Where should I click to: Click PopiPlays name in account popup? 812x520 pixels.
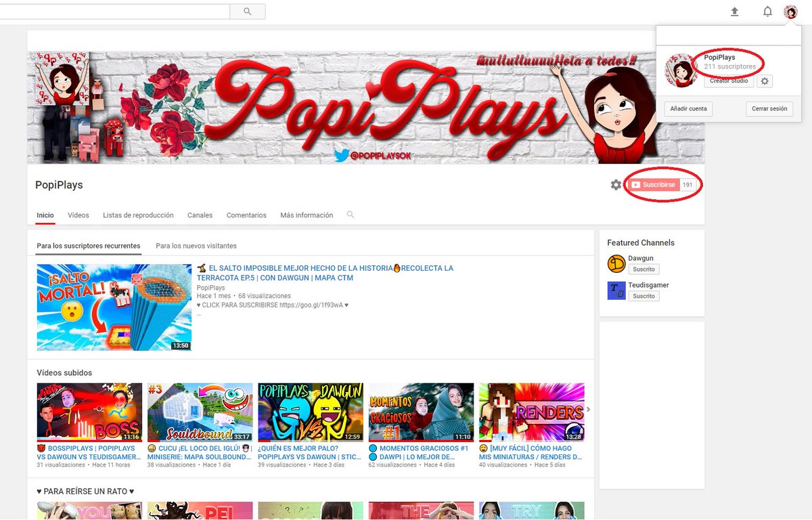pos(719,58)
